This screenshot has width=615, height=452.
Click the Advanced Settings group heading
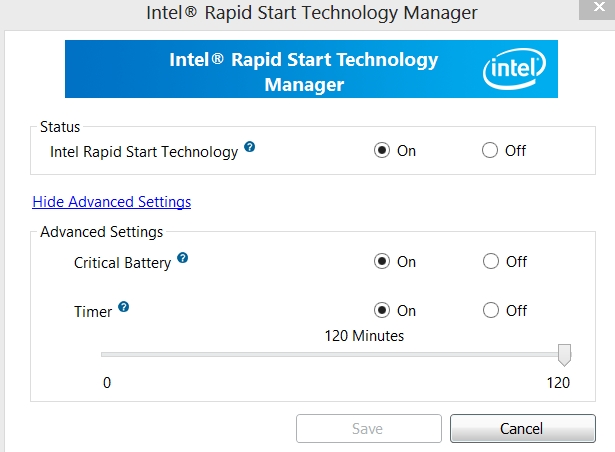pos(101,232)
